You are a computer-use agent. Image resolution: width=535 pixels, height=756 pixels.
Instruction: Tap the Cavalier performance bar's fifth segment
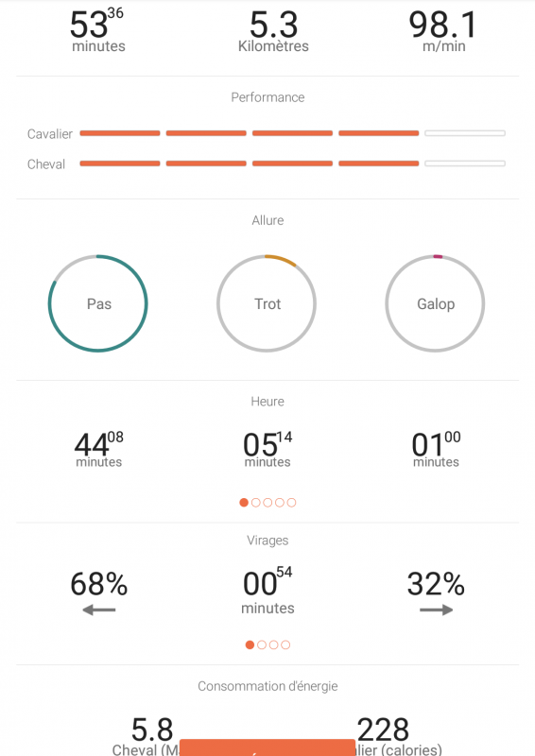click(x=465, y=133)
